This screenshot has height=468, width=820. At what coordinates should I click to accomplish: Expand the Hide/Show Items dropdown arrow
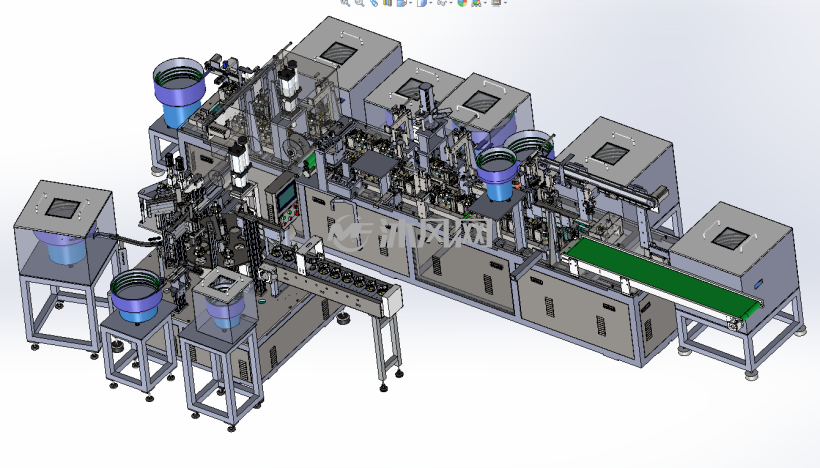tap(451, 3)
